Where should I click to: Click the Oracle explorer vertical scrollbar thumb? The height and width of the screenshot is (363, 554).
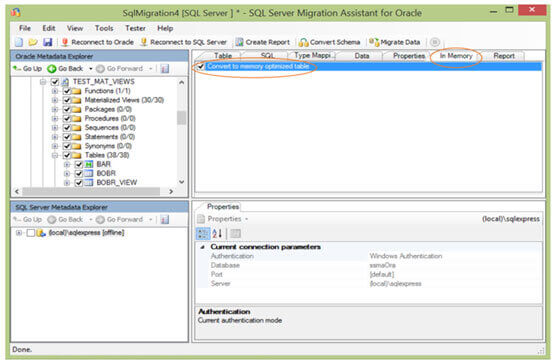(x=182, y=118)
